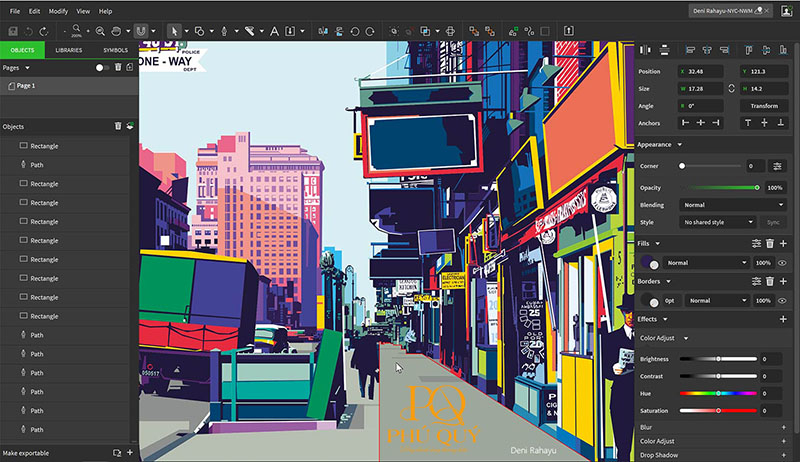
Task: Toggle fill visibility eye icon
Action: click(x=783, y=263)
